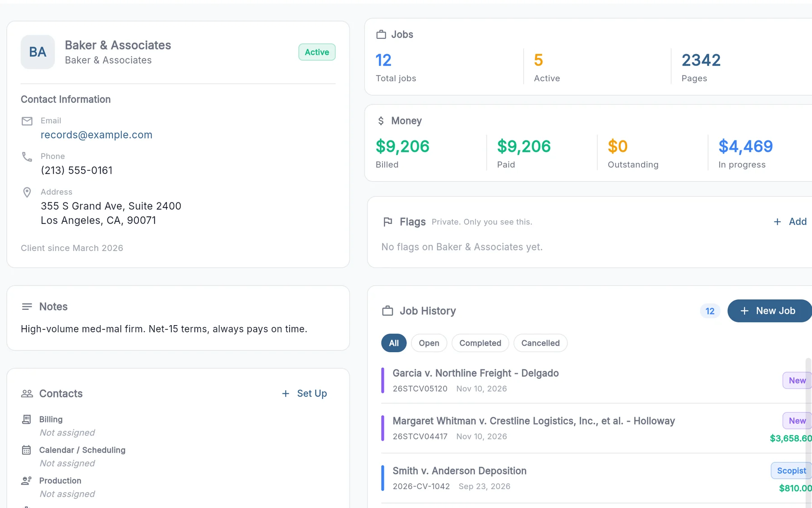This screenshot has height=508, width=812.
Task: Click the $9,206 Billed amount
Action: (x=402, y=146)
